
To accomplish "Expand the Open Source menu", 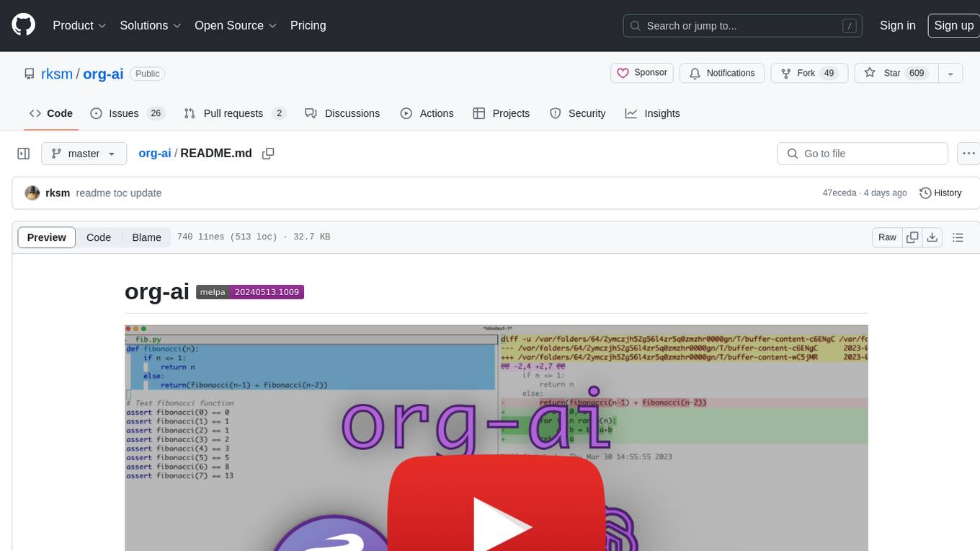I will (x=236, y=25).
